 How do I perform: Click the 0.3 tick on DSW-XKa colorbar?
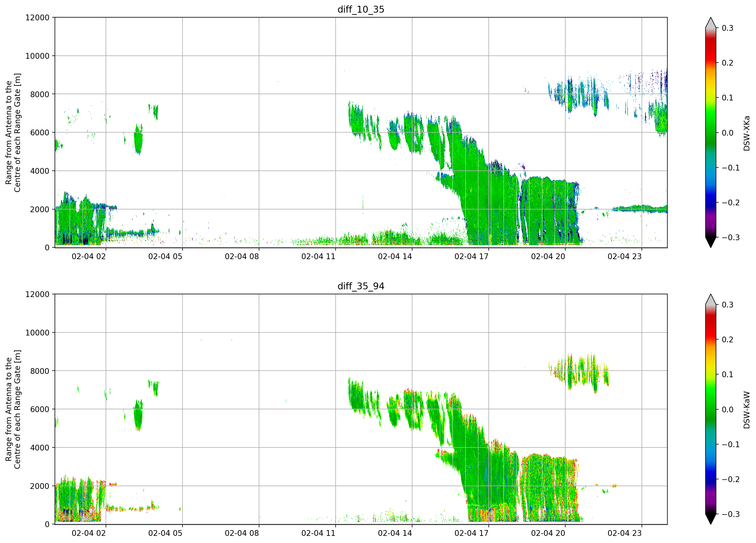[727, 28]
